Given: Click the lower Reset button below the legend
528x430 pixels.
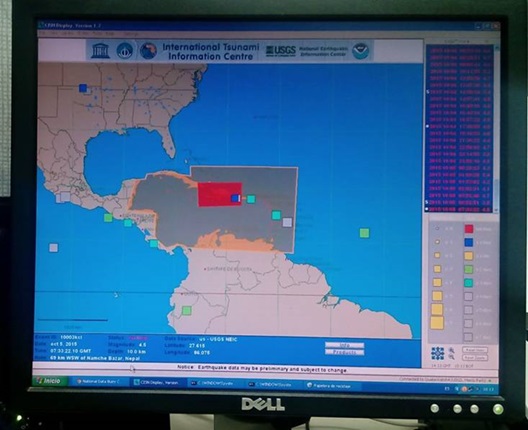Looking at the screenshot, I should click(475, 357).
